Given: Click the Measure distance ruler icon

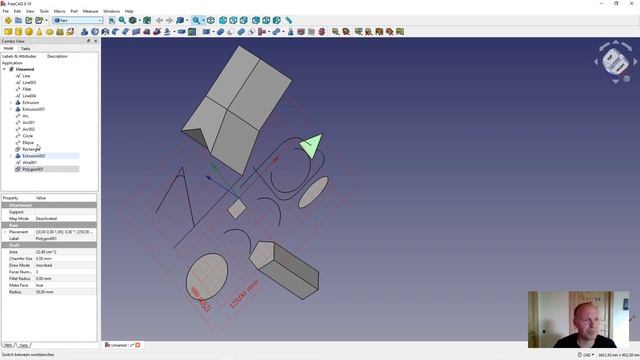Looking at the screenshot, I should pyautogui.click(x=289, y=20).
